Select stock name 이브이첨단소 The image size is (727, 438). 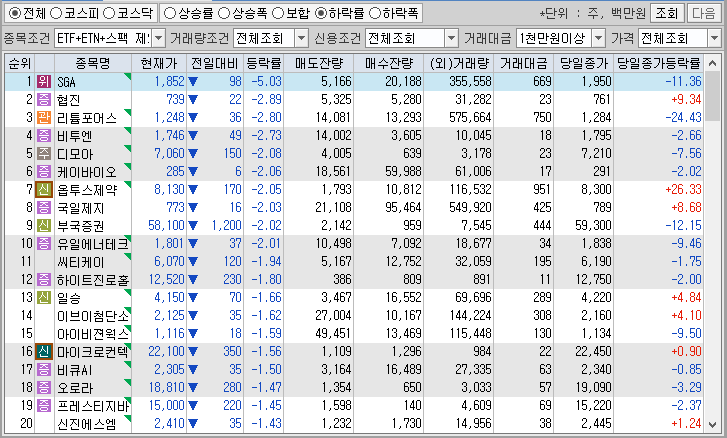click(x=93, y=316)
